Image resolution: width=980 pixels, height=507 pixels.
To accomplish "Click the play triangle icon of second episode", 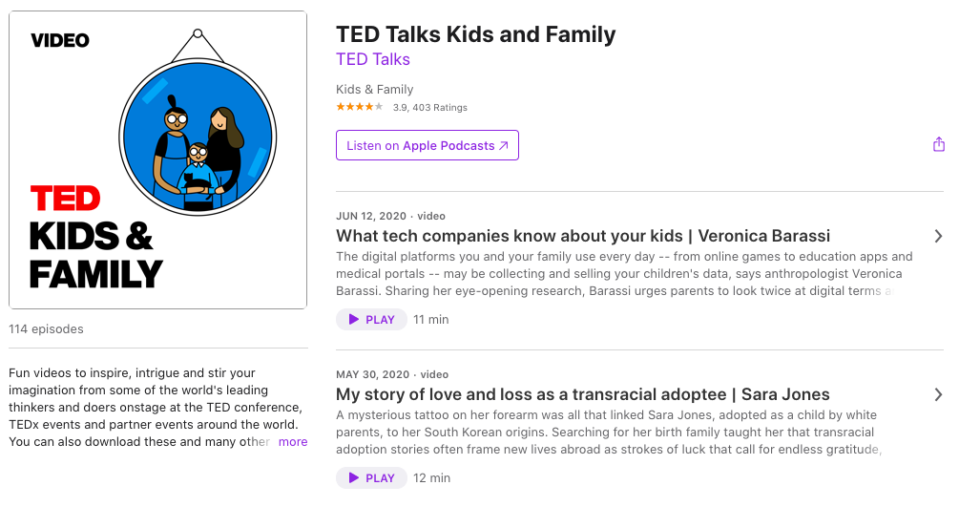I will click(353, 478).
